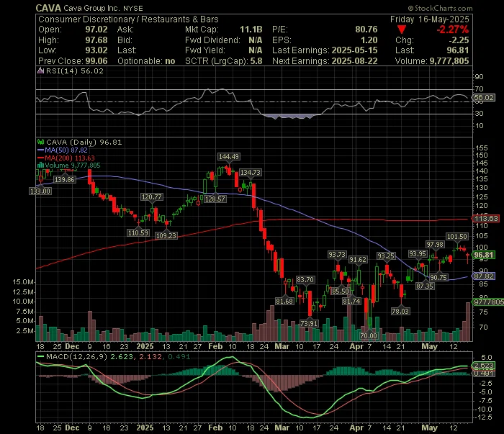Click the 91.62 price label
The width and height of the screenshot is (504, 434).
(x=358, y=260)
